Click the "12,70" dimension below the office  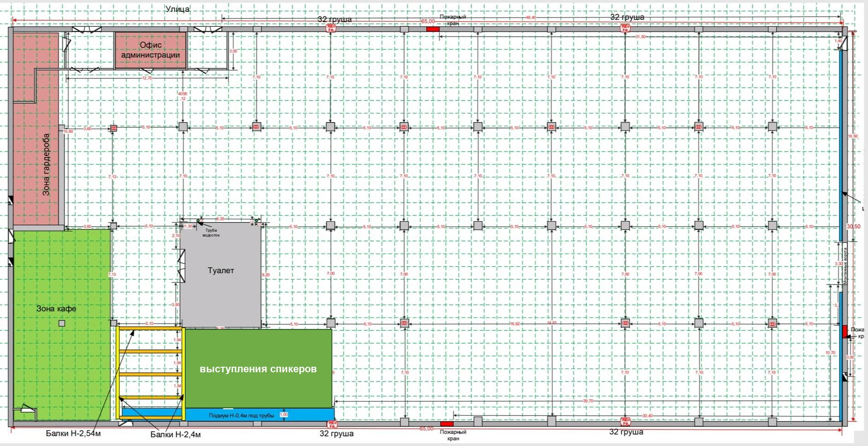147,78
